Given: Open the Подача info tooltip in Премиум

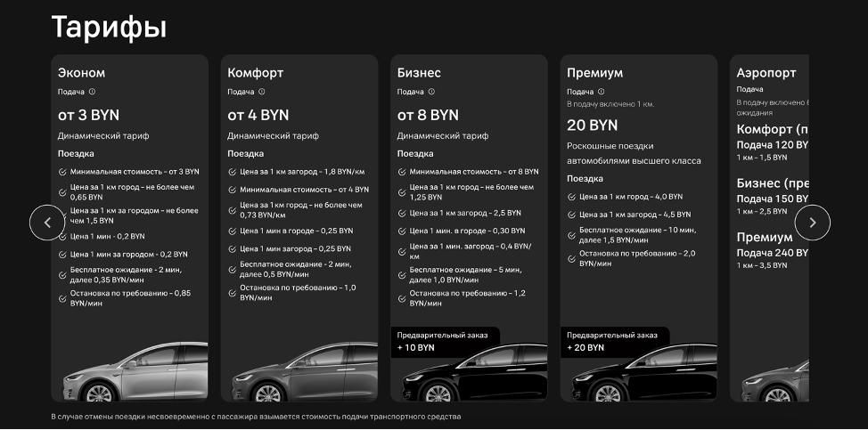Looking at the screenshot, I should tap(601, 92).
